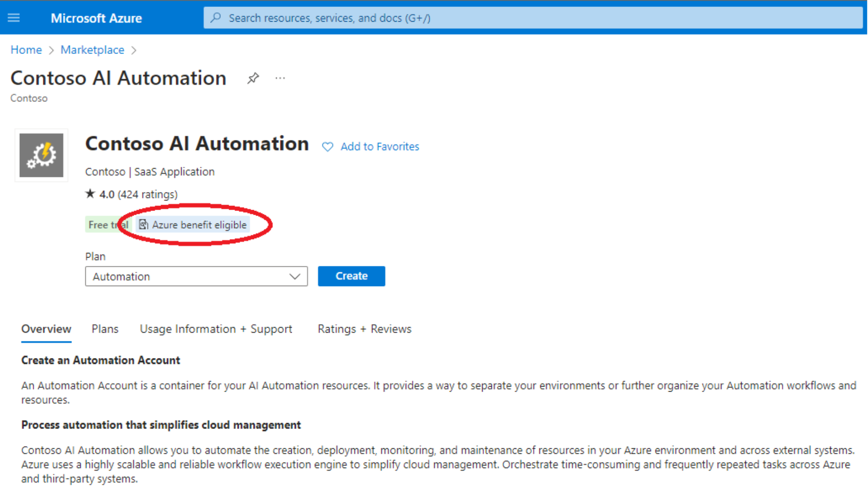Click the search magnifier icon
This screenshot has height=493, width=868.
[x=216, y=18]
